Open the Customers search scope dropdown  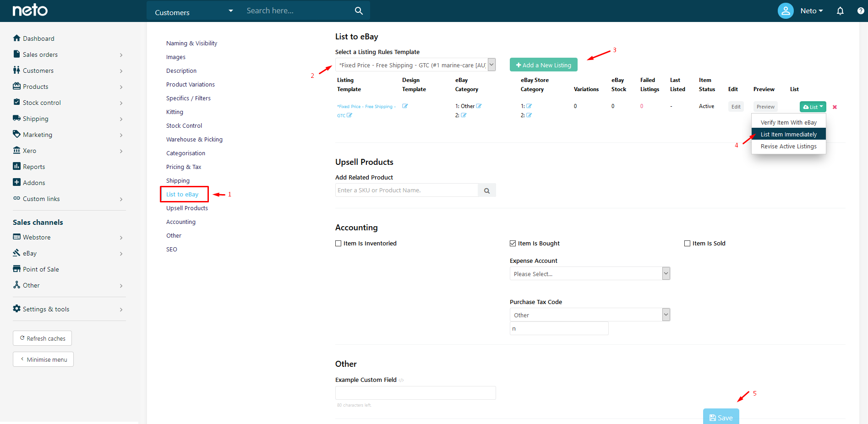(x=194, y=11)
